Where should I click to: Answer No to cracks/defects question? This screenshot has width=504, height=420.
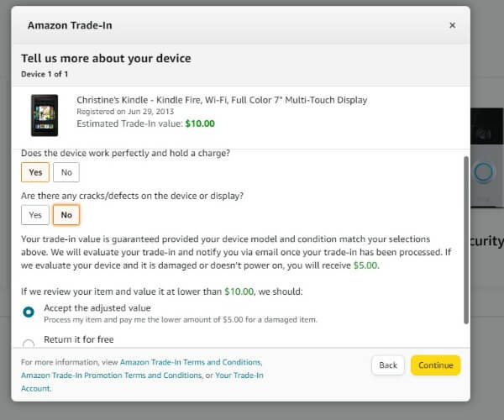[66, 215]
